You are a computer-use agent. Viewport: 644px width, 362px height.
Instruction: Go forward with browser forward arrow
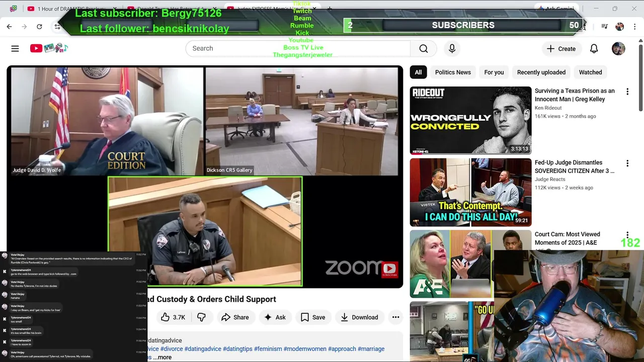click(24, 27)
